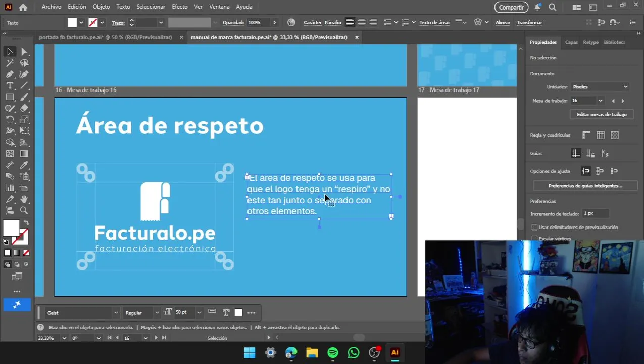
Task: Open the Regular font style dropdown
Action: pyautogui.click(x=157, y=313)
